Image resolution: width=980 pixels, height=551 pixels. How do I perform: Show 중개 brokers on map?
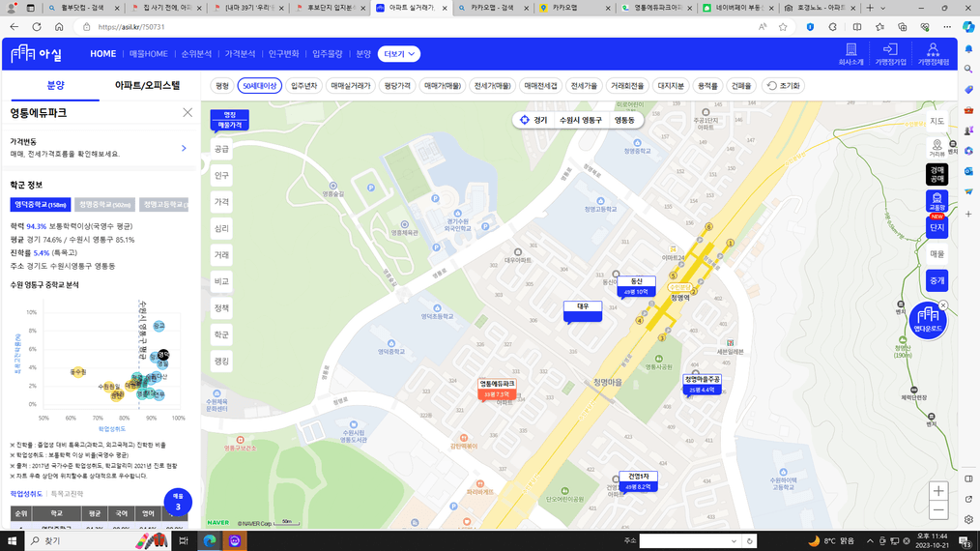pos(937,280)
